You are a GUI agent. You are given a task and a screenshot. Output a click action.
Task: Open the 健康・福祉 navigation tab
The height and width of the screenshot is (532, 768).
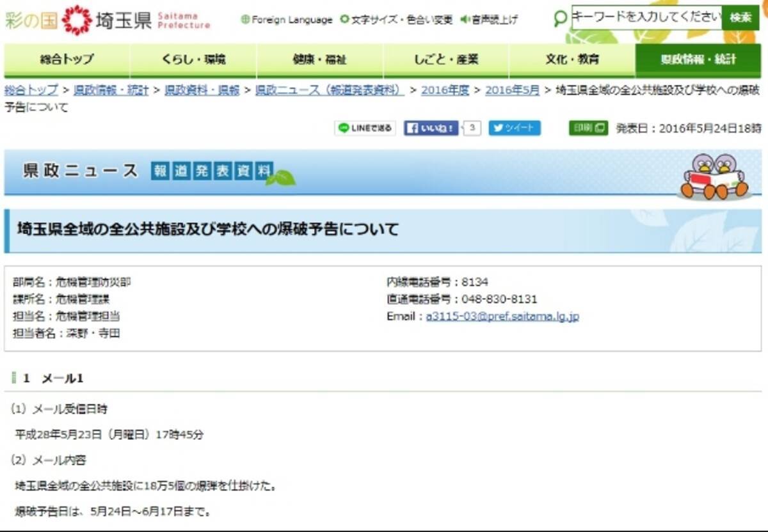tap(320, 60)
